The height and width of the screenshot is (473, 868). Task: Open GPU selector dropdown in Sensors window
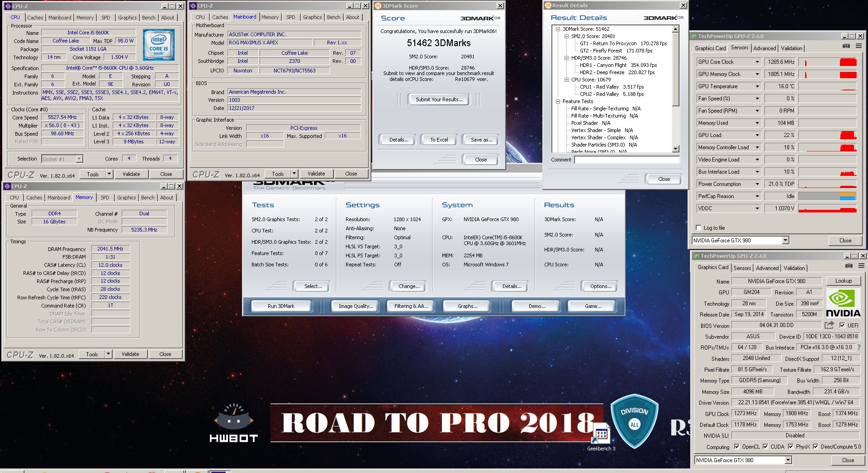point(785,241)
